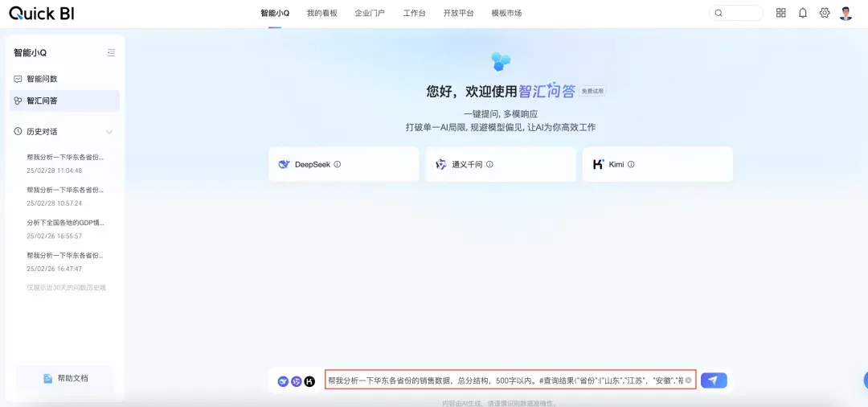Collapse 历史对话 section chevron
The image size is (868, 407).
pyautogui.click(x=109, y=132)
